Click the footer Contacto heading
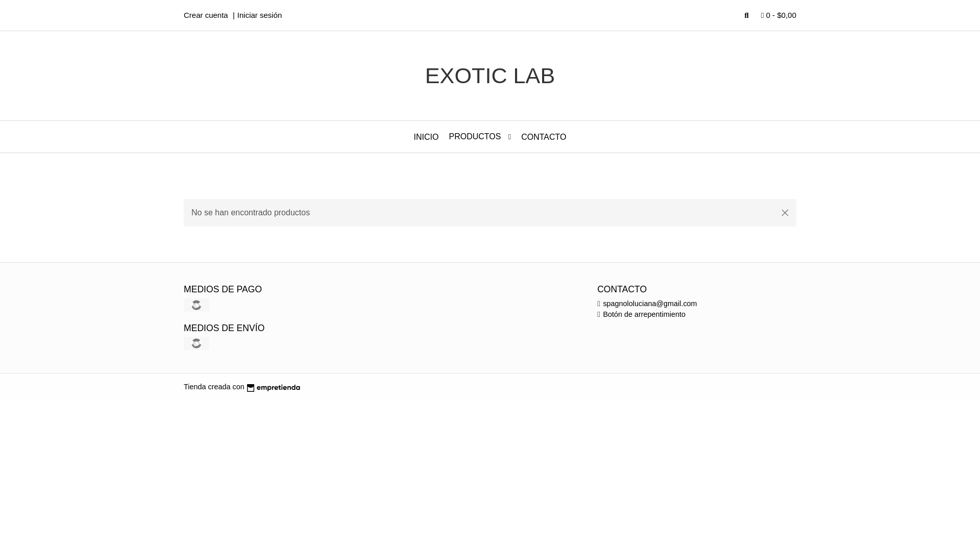980x551 pixels. click(x=622, y=289)
